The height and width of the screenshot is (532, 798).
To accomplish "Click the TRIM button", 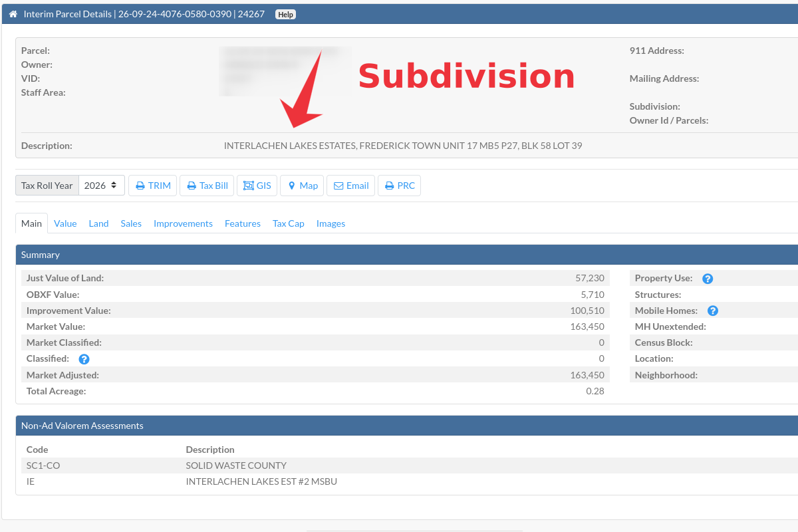I will (152, 186).
